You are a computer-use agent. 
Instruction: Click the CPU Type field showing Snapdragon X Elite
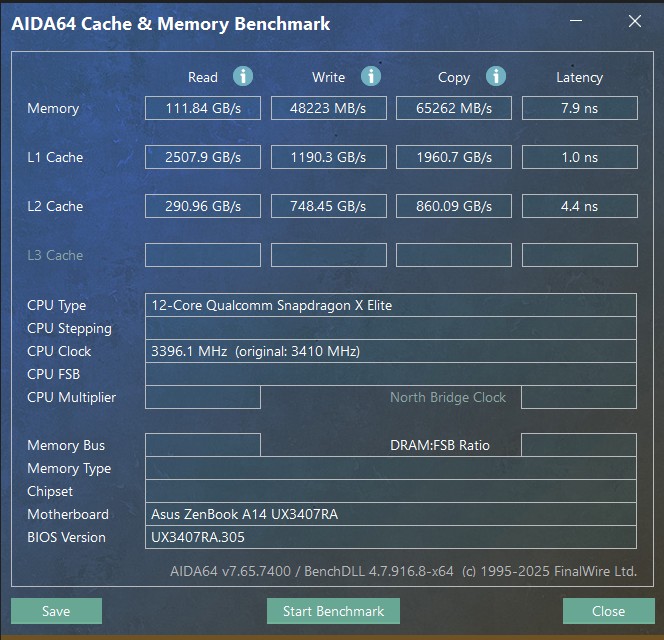pyautogui.click(x=390, y=305)
